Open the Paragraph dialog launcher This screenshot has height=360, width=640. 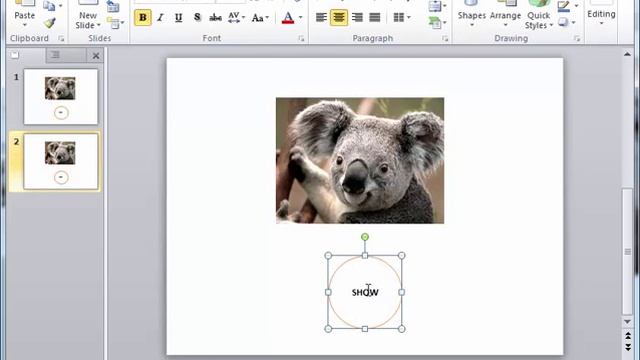445,39
